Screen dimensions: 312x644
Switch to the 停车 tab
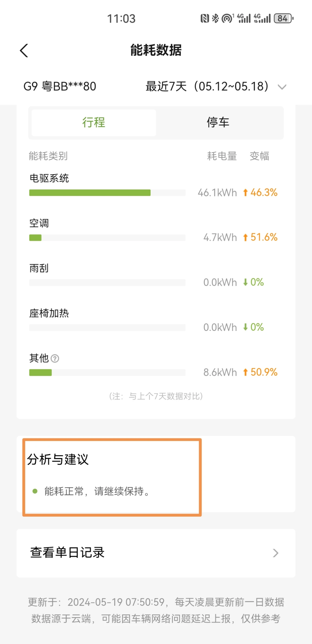coord(218,122)
